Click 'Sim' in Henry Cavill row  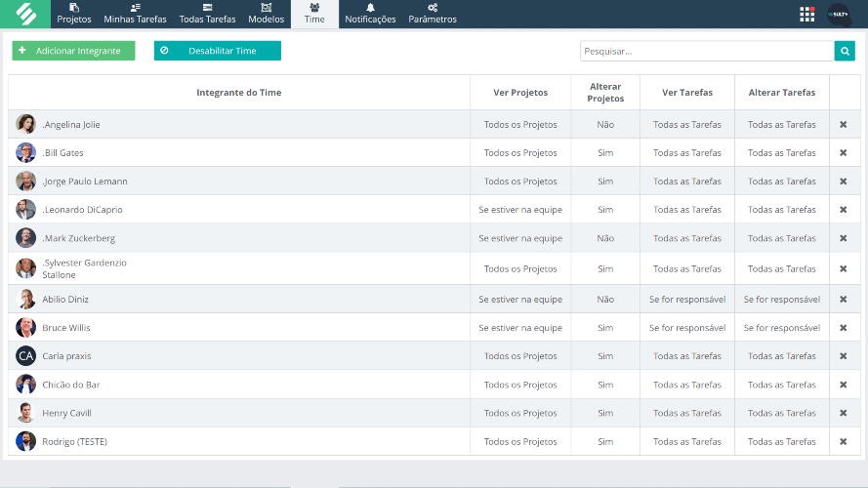(605, 413)
